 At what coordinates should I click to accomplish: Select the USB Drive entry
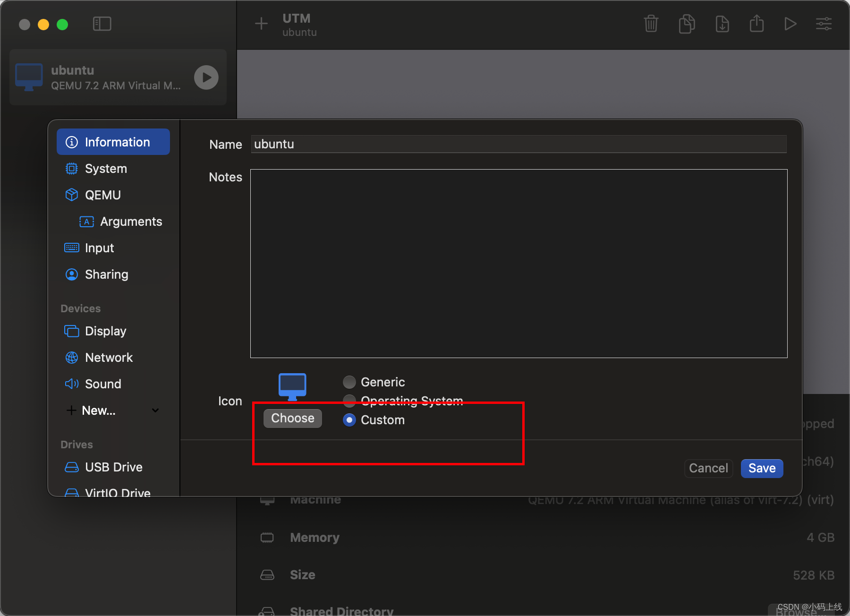[x=113, y=467]
